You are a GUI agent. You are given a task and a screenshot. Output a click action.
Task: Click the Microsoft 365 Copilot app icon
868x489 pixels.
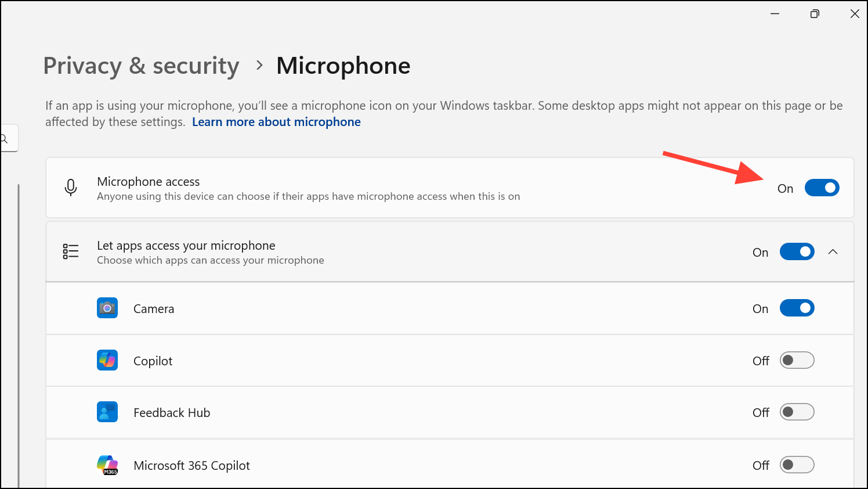pyautogui.click(x=107, y=465)
